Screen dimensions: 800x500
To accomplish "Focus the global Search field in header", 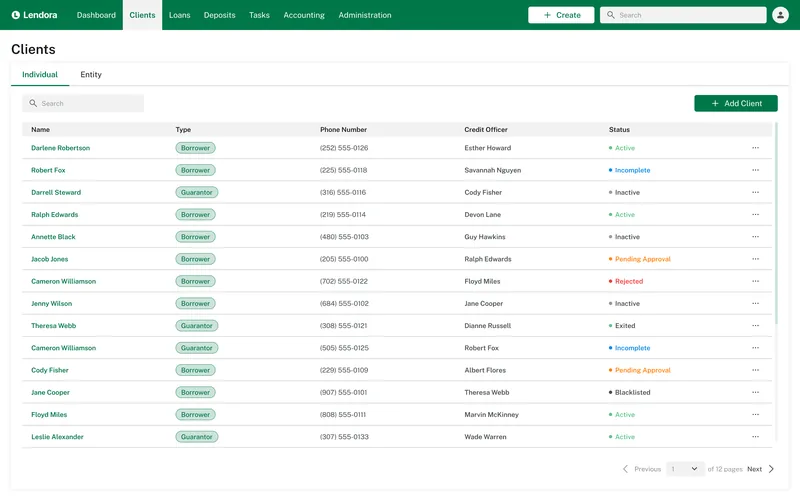I will coord(683,15).
